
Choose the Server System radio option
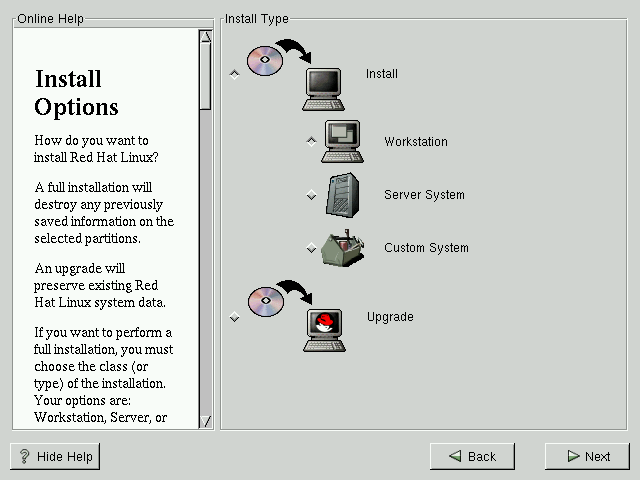pyautogui.click(x=311, y=195)
